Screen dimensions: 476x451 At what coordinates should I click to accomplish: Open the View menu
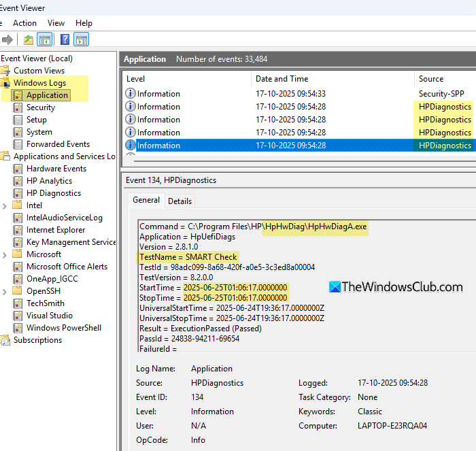[56, 23]
